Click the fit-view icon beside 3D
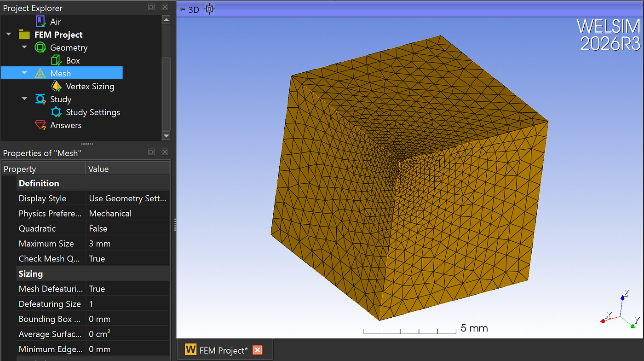The image size is (644, 361). [x=209, y=9]
